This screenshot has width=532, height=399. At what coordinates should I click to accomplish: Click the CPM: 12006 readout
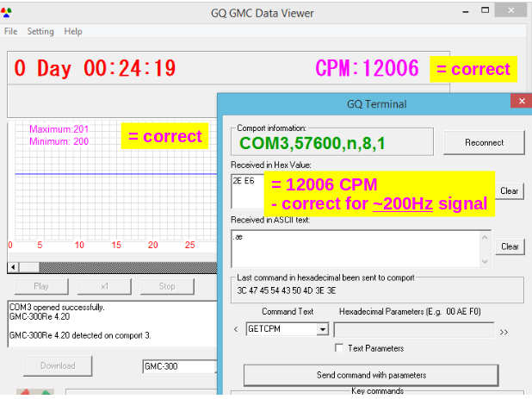(x=367, y=68)
